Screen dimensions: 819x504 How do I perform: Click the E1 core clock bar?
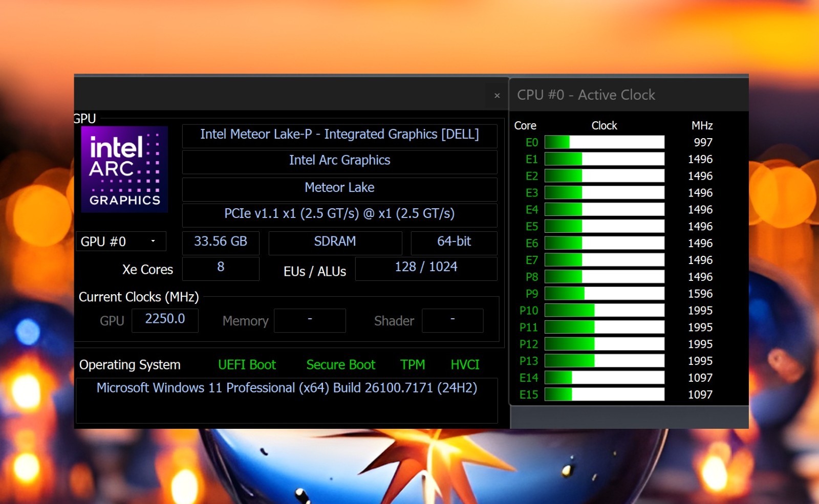605,159
